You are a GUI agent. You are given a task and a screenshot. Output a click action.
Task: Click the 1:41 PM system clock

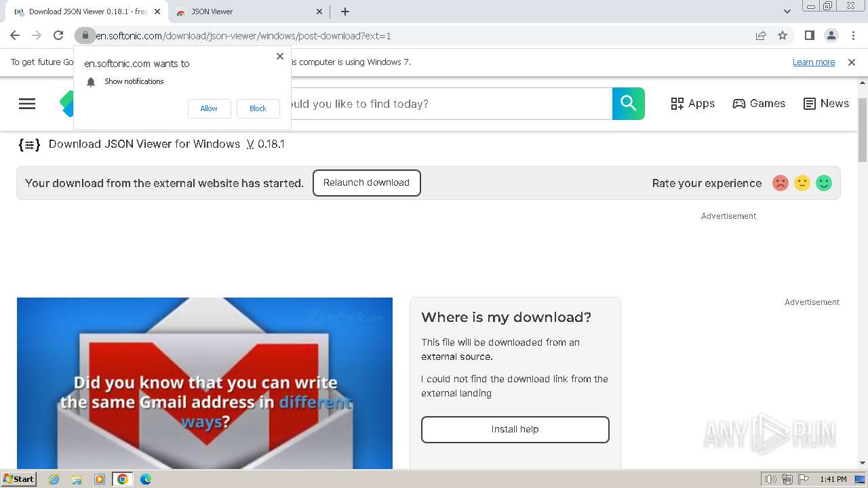(x=833, y=479)
